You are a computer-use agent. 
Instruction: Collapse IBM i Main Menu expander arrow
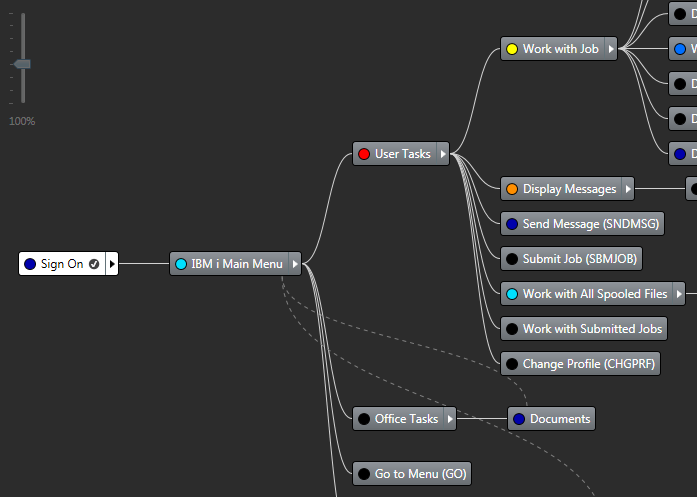click(295, 264)
